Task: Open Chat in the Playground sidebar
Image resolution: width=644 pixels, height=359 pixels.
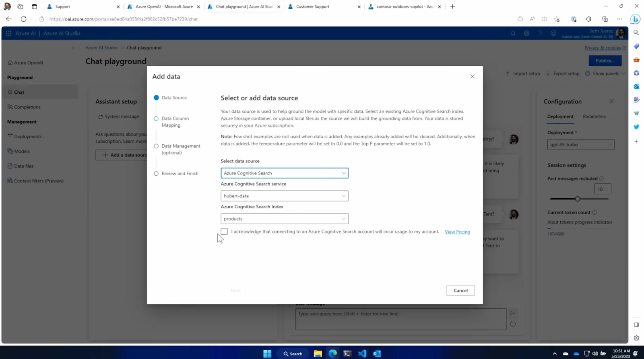Action: (39, 92)
